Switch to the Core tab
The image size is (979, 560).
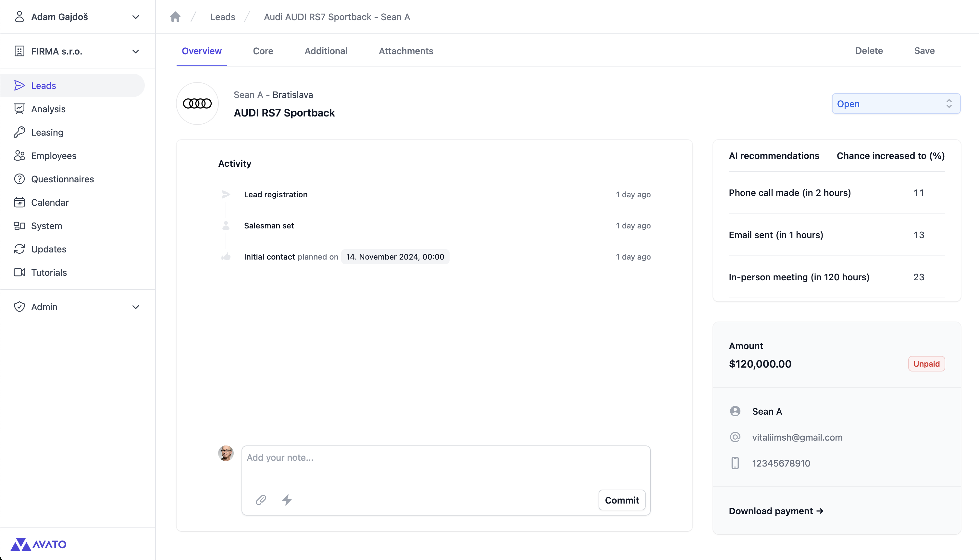coord(263,51)
